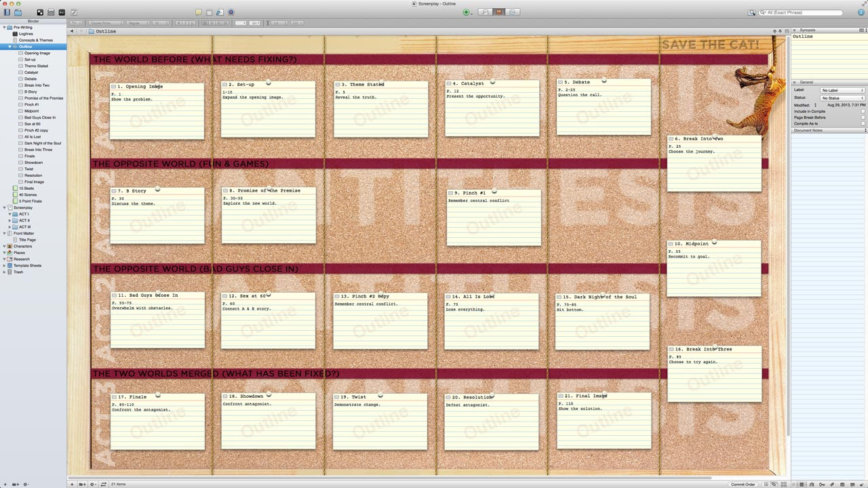The image size is (868, 488).
Task: Open Snapshots via the camera icon
Action: coord(842,485)
